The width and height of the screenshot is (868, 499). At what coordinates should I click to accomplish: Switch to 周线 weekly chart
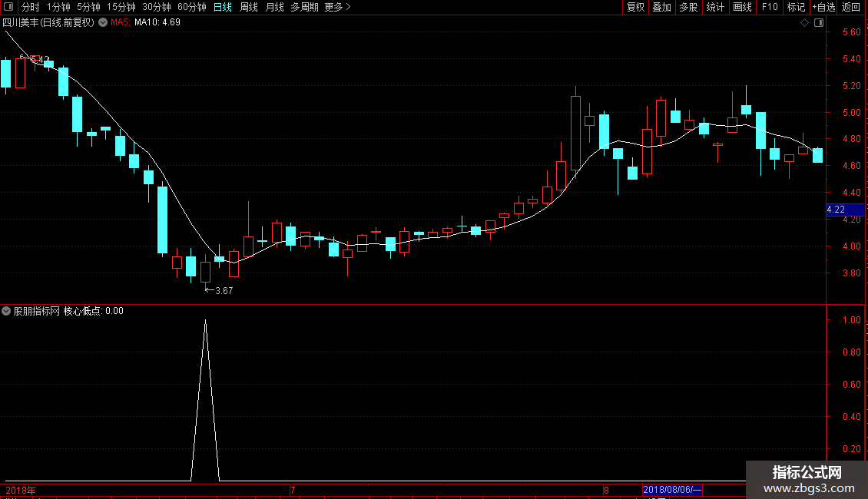[x=249, y=7]
